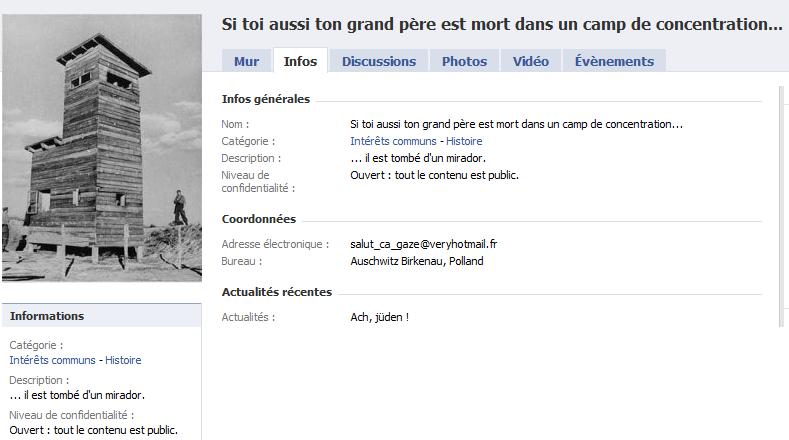The width and height of the screenshot is (789, 440).
Task: Select the Infos tab
Action: pos(300,61)
